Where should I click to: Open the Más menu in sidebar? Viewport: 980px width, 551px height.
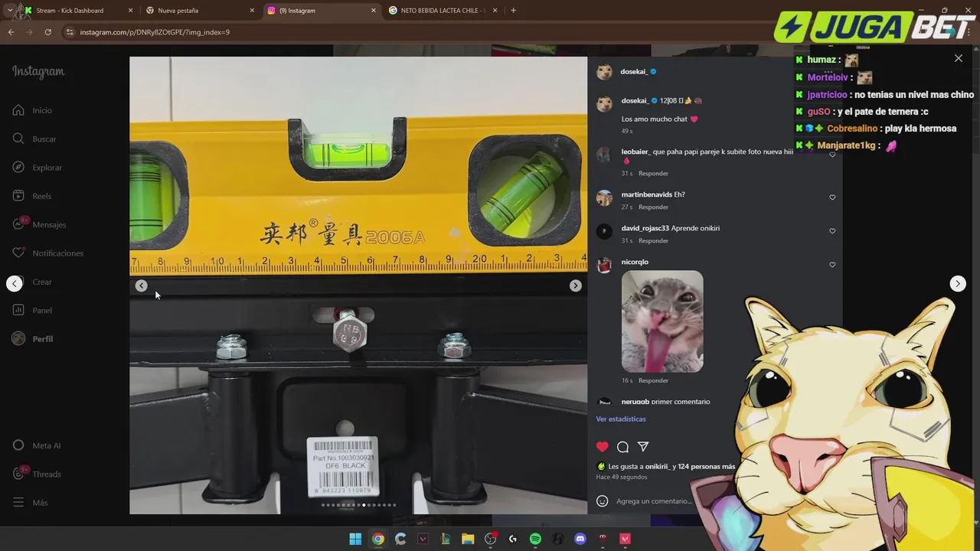pos(30,503)
